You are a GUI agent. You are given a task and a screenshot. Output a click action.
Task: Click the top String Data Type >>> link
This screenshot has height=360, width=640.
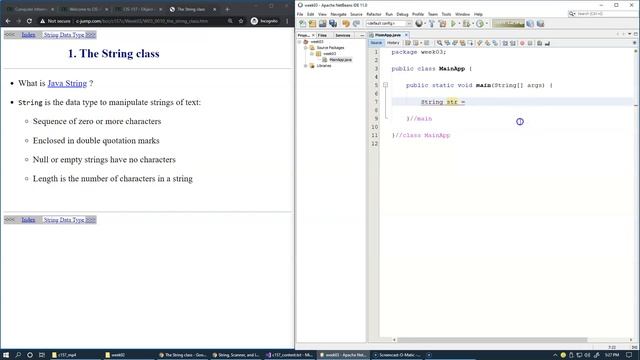coord(69,35)
